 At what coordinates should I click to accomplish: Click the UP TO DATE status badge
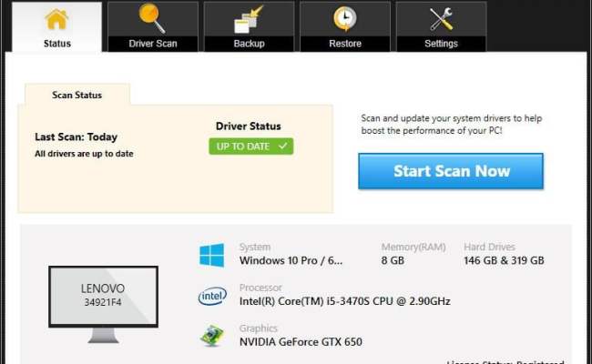click(x=251, y=147)
